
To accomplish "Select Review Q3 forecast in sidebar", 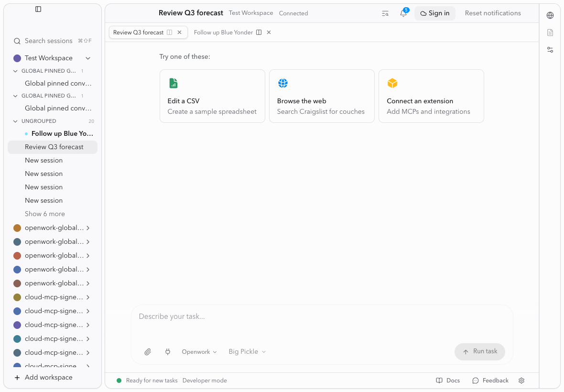I will (x=53, y=147).
